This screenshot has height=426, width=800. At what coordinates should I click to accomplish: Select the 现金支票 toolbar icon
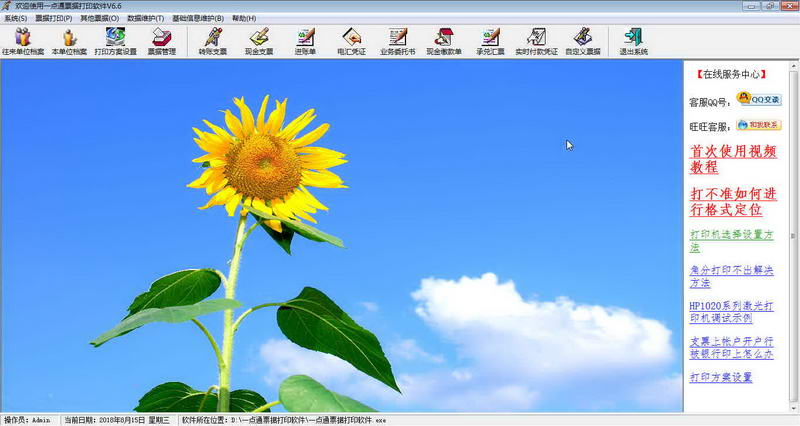(x=259, y=41)
